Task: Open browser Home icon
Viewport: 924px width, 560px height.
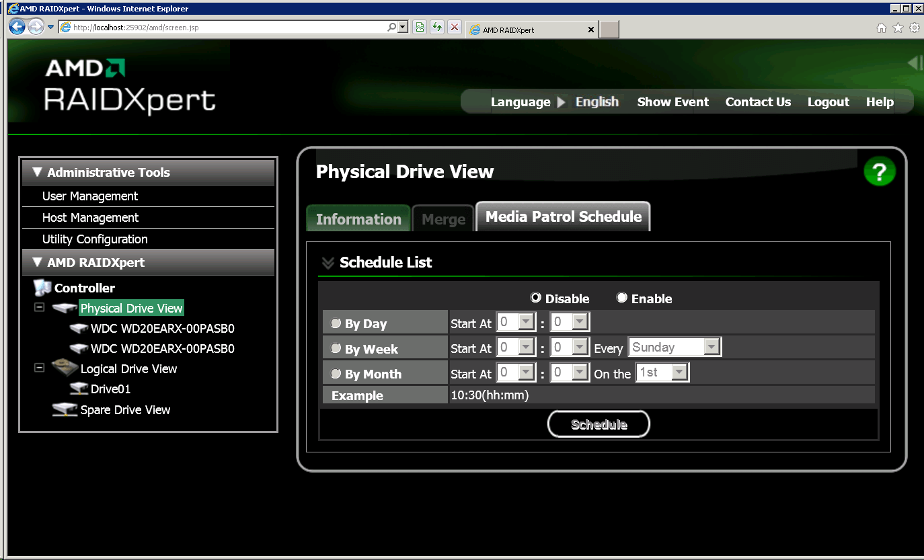Action: click(882, 28)
